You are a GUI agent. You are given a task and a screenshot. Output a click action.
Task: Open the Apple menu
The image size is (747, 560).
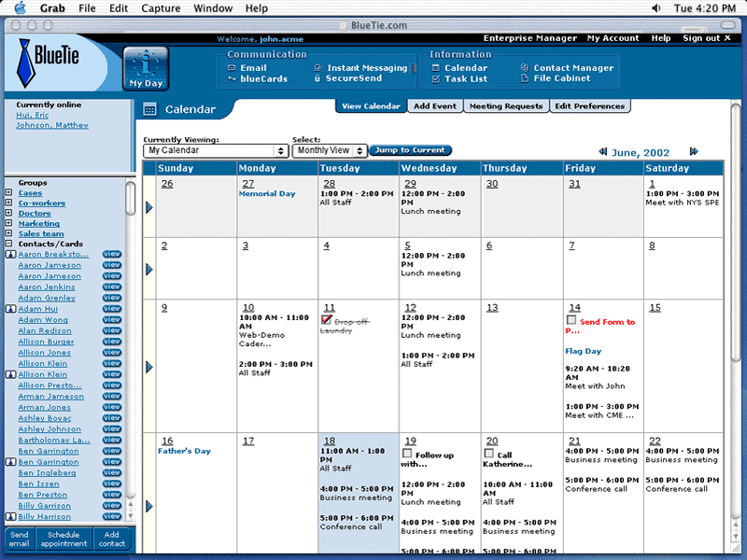point(20,7)
